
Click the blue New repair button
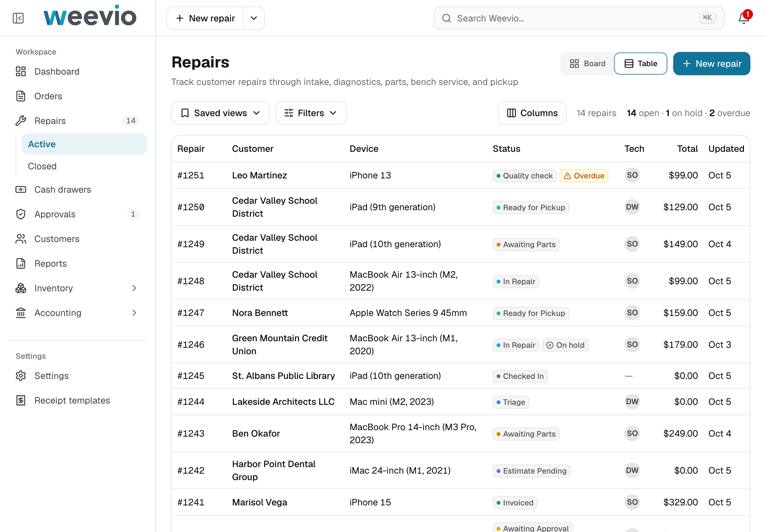[711, 63]
